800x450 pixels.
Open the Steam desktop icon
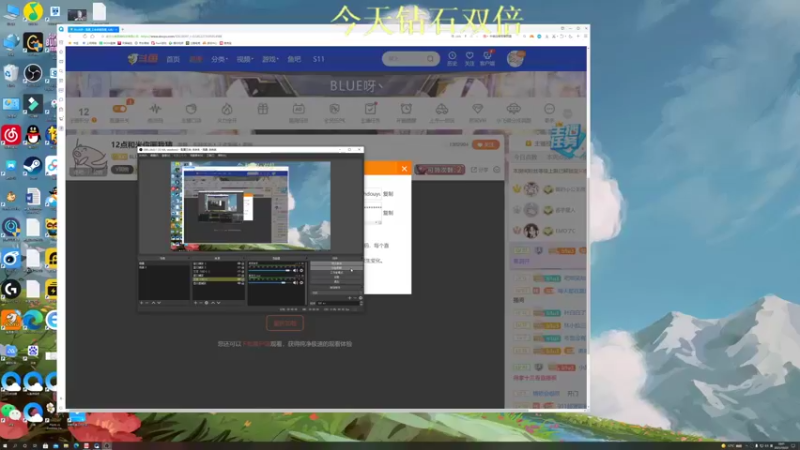coord(33,166)
